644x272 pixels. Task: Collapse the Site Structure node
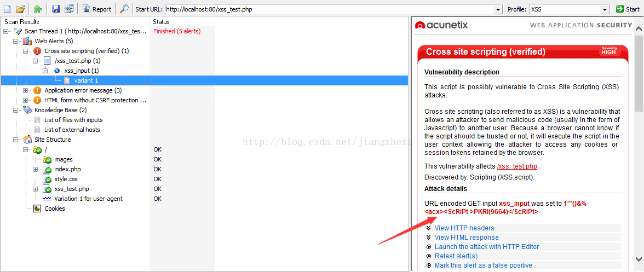pos(16,140)
